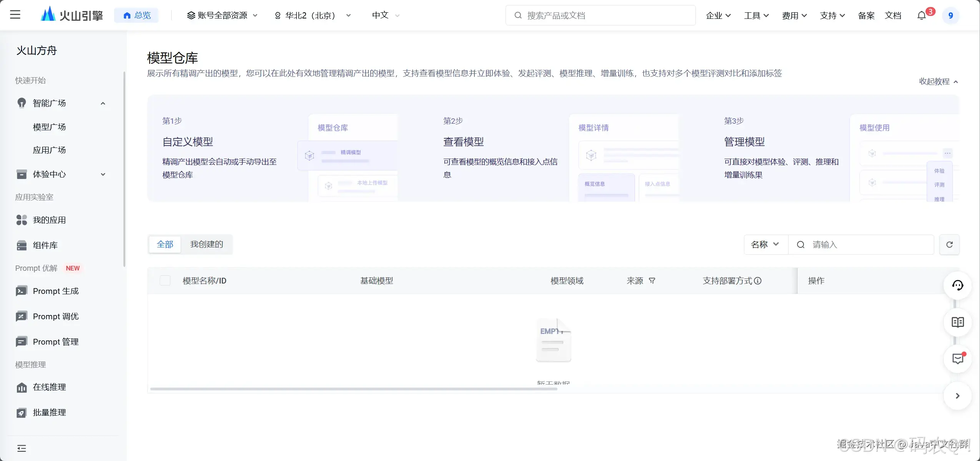Click the floating documentation book icon

[957, 322]
